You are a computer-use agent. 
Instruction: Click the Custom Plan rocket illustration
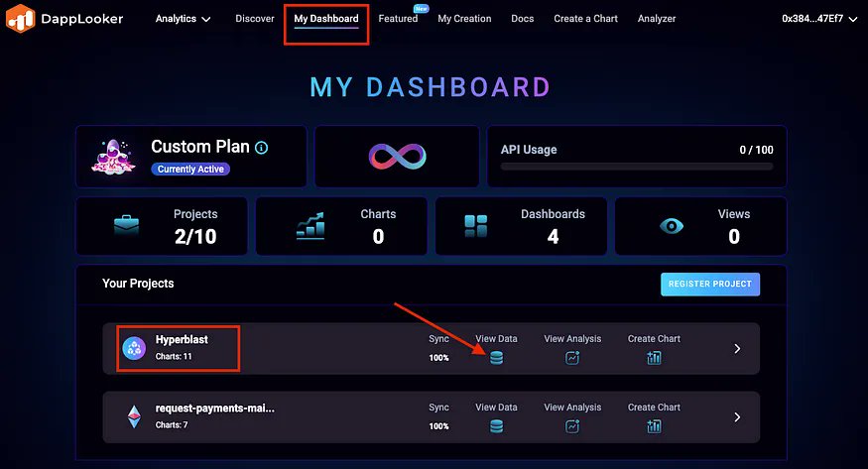tap(113, 157)
